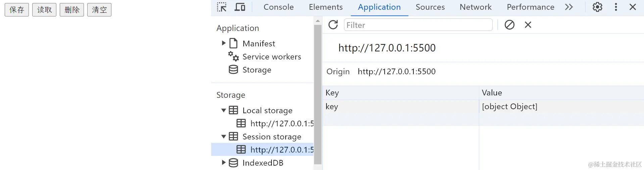Image resolution: width=644 pixels, height=170 pixels.
Task: Click the refresh storage icon
Action: [333, 25]
